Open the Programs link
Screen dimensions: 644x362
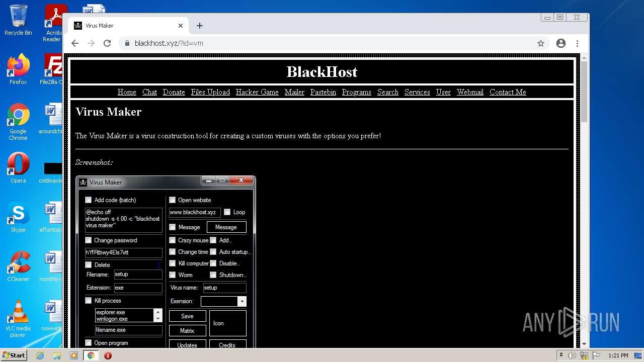tap(357, 92)
